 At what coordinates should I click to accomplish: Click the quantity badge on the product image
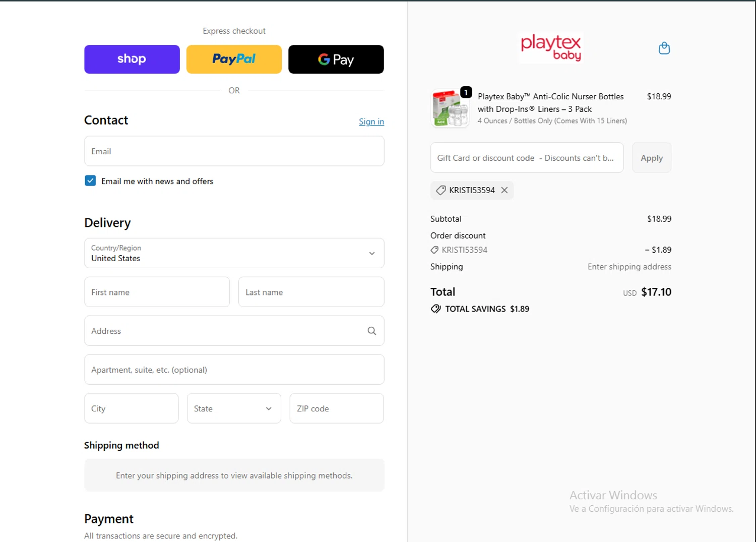tap(466, 92)
